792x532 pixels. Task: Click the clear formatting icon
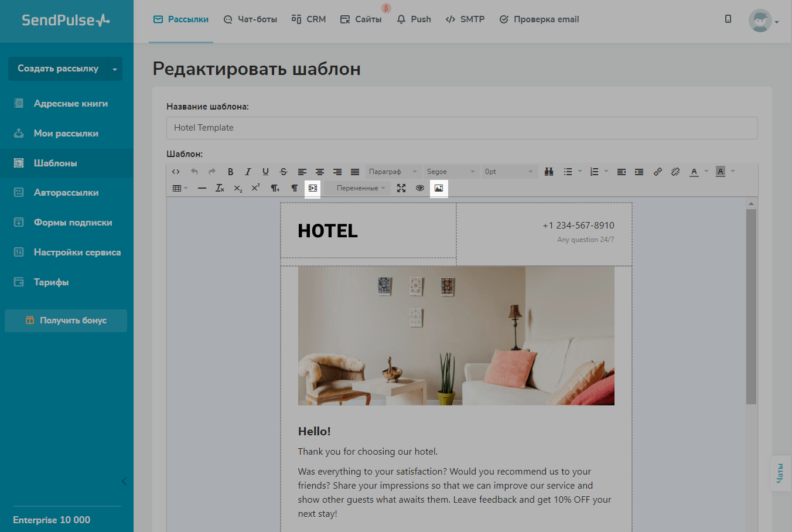click(220, 188)
